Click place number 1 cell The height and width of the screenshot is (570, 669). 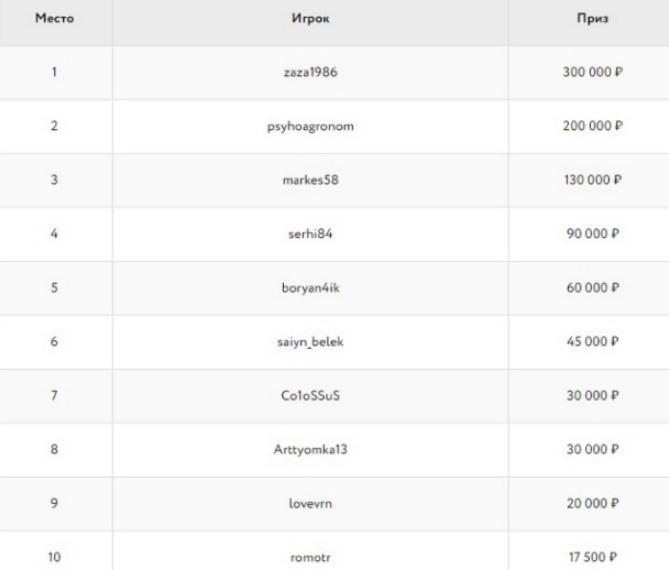[x=55, y=72]
